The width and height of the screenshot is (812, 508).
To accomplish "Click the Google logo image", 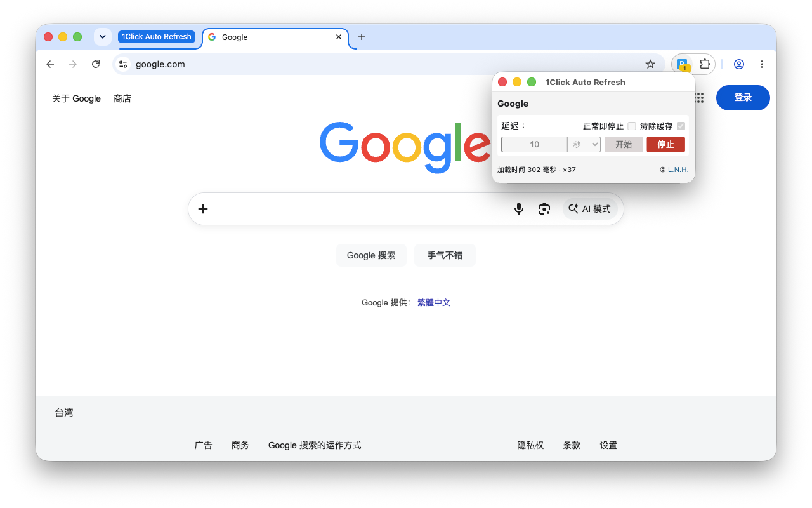I will pyautogui.click(x=406, y=146).
